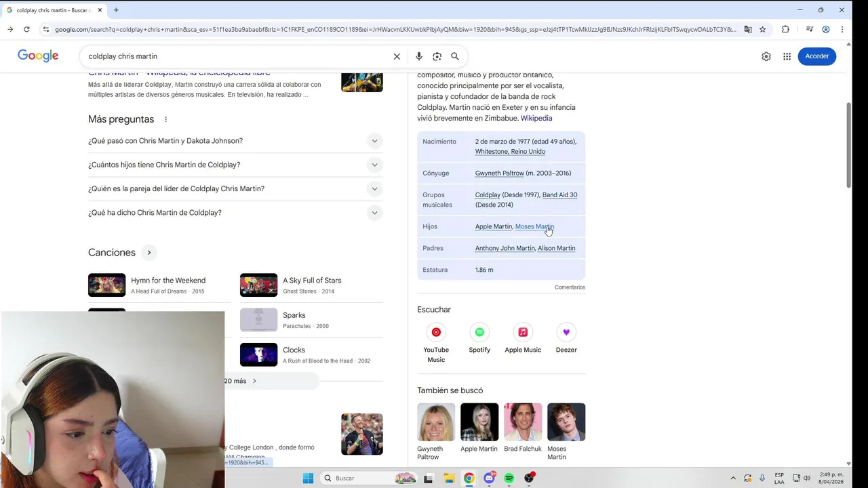This screenshot has width=868, height=488.
Task: Click the Google logo
Action: [x=38, y=56]
